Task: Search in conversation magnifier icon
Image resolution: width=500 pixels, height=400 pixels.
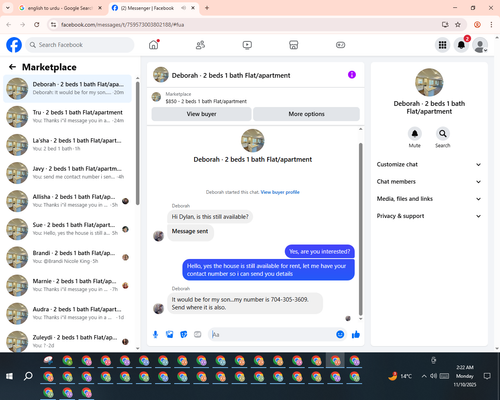Action: pos(443,134)
